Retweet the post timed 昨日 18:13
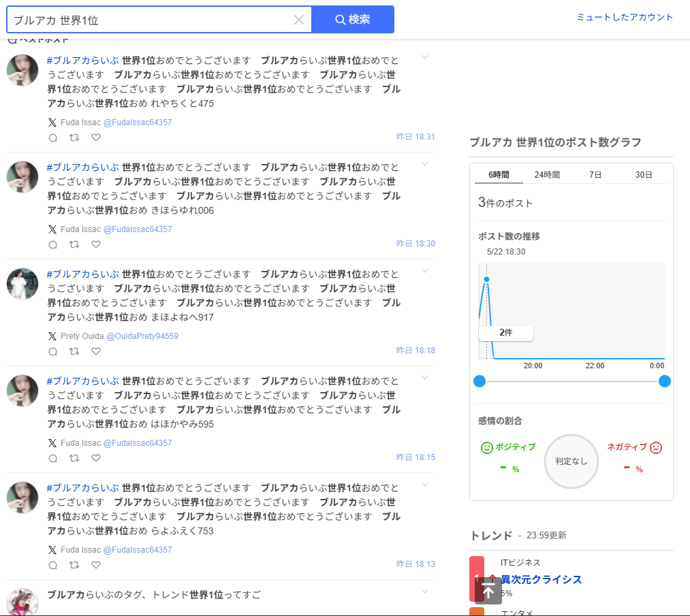 (x=74, y=565)
